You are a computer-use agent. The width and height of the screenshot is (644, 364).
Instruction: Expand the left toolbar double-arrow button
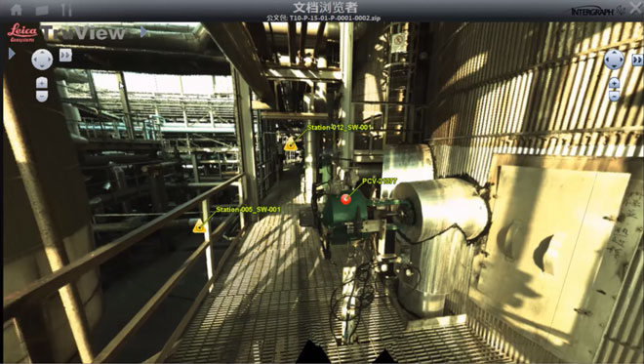65,55
